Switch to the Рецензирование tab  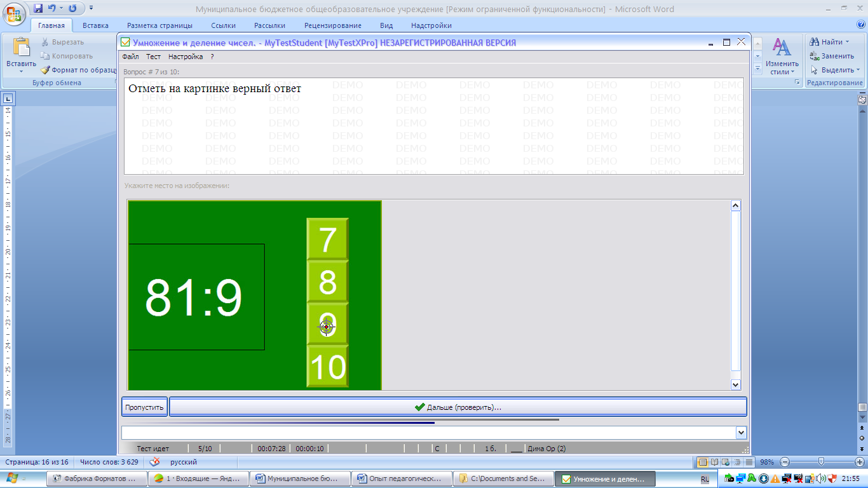(333, 25)
